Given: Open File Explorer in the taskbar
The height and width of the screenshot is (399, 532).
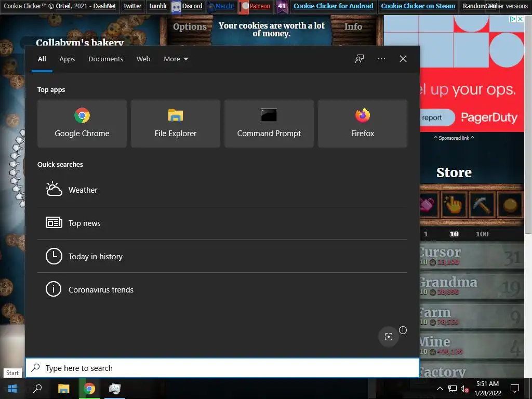Looking at the screenshot, I should 63,389.
